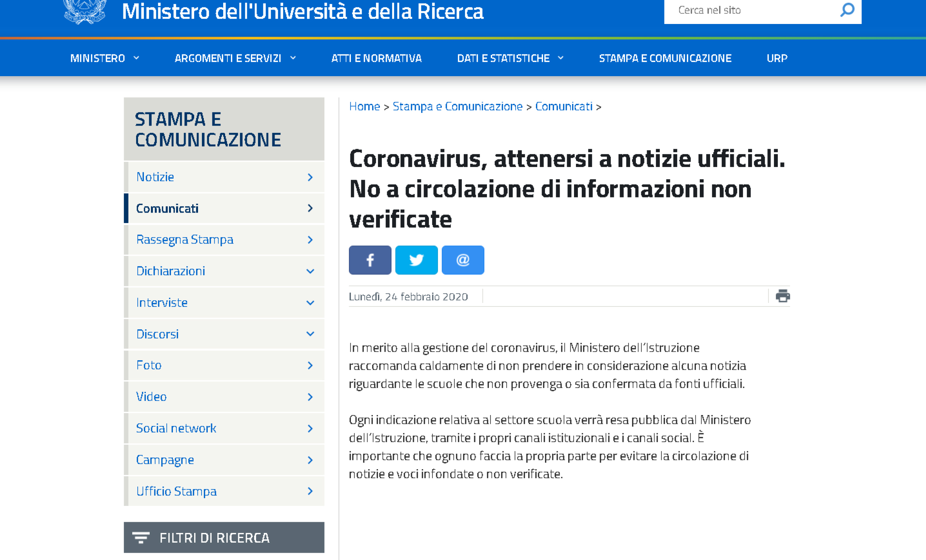The image size is (926, 560).
Task: Share the article on Twitter
Action: 416,260
